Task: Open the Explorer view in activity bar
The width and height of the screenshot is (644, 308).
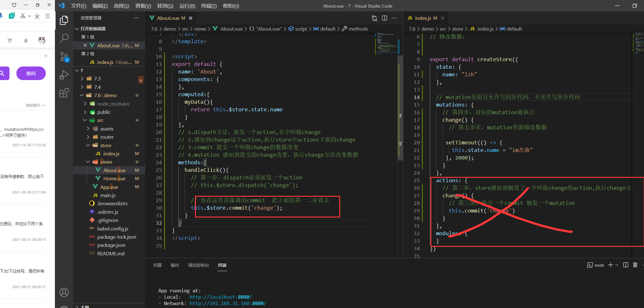Action: pyautogui.click(x=64, y=20)
